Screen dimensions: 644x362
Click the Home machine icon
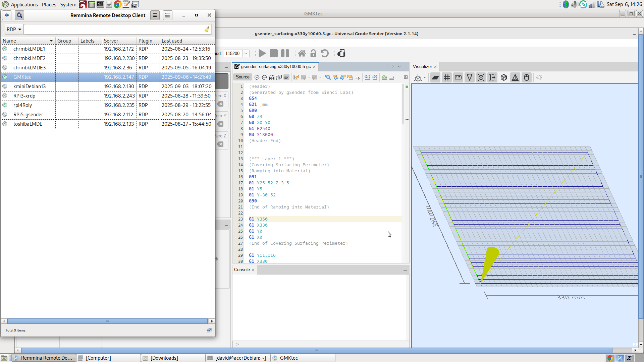(x=302, y=54)
